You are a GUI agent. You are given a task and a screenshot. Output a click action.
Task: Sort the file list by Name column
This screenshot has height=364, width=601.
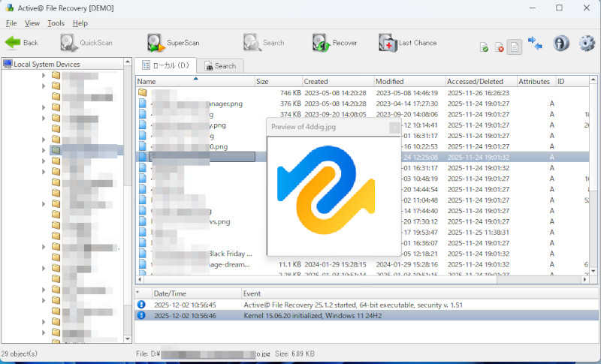[x=195, y=82]
